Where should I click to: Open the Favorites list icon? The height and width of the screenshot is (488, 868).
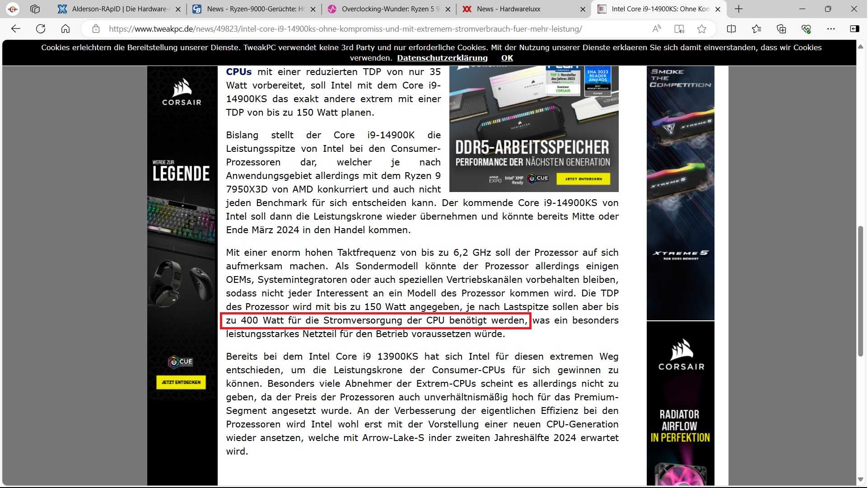pyautogui.click(x=756, y=29)
